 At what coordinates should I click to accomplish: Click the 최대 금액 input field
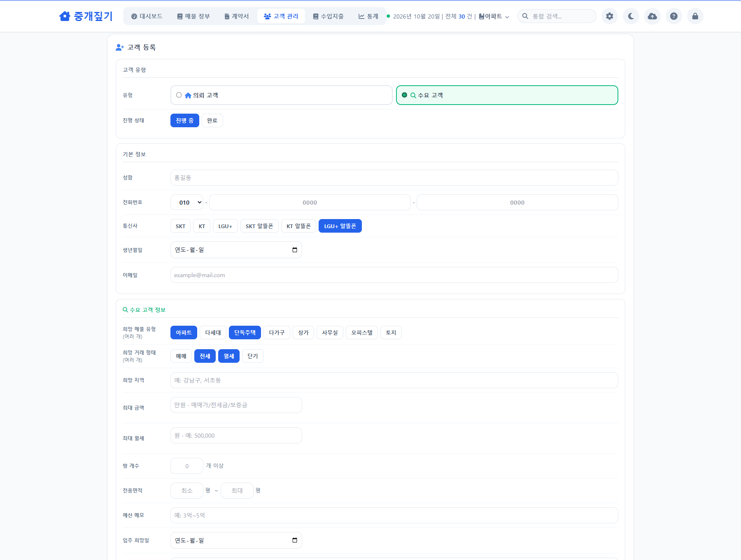pyautogui.click(x=236, y=405)
